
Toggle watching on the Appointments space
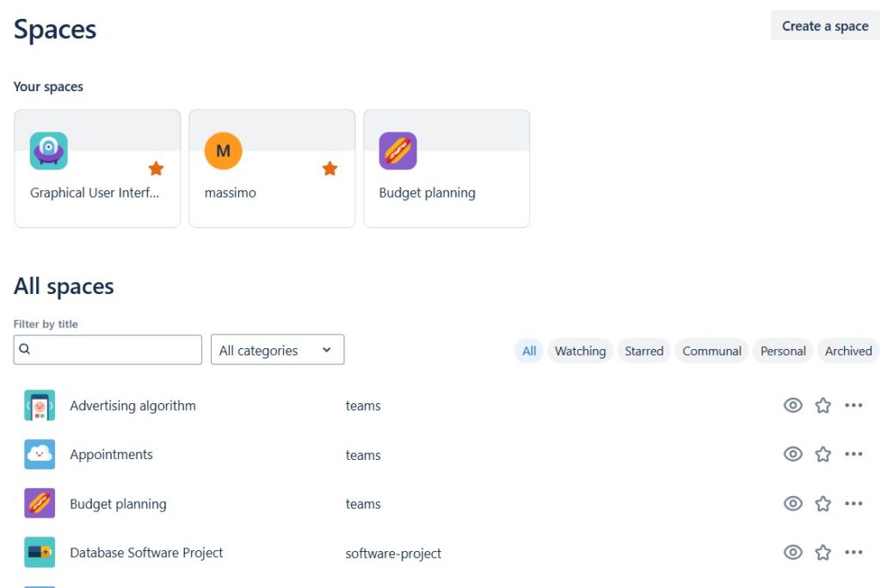[792, 454]
